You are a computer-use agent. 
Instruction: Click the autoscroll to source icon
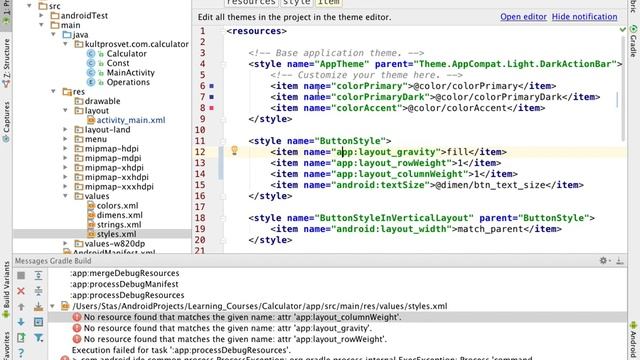pyautogui.click(x=38, y=307)
